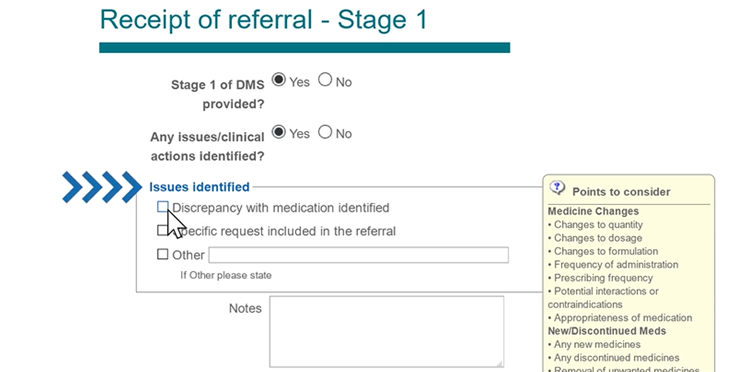Click the Other issue text field
The height and width of the screenshot is (372, 753).
point(358,255)
